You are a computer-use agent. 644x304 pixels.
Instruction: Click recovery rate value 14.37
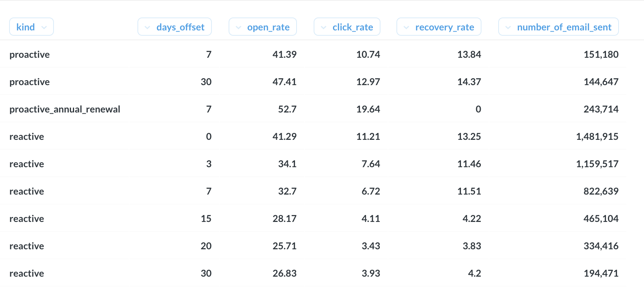(469, 82)
